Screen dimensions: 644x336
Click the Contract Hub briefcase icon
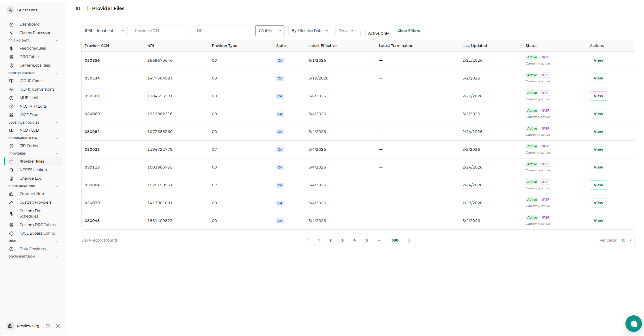(x=11, y=194)
